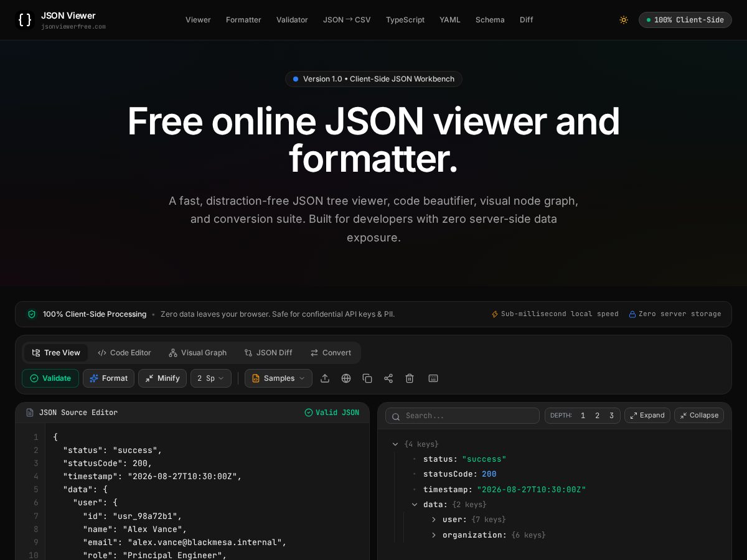The height and width of the screenshot is (560, 747).
Task: Set tree depth to 2
Action: click(x=597, y=416)
